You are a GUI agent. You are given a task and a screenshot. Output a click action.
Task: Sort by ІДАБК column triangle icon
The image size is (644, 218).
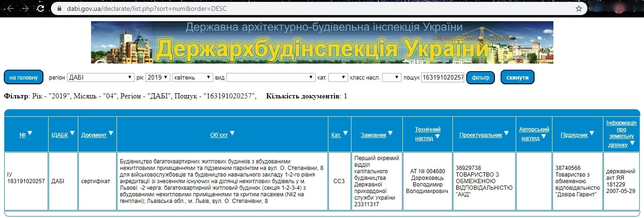point(72,134)
